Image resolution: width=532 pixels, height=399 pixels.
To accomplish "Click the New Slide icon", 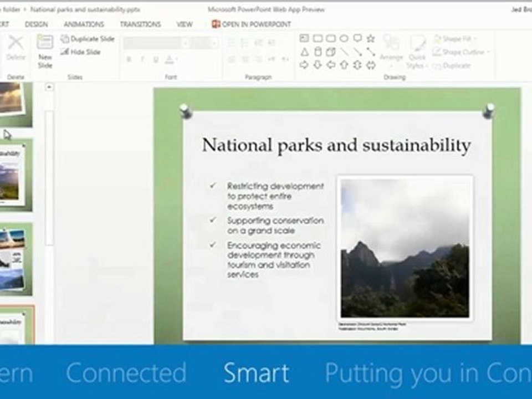I will (x=45, y=43).
